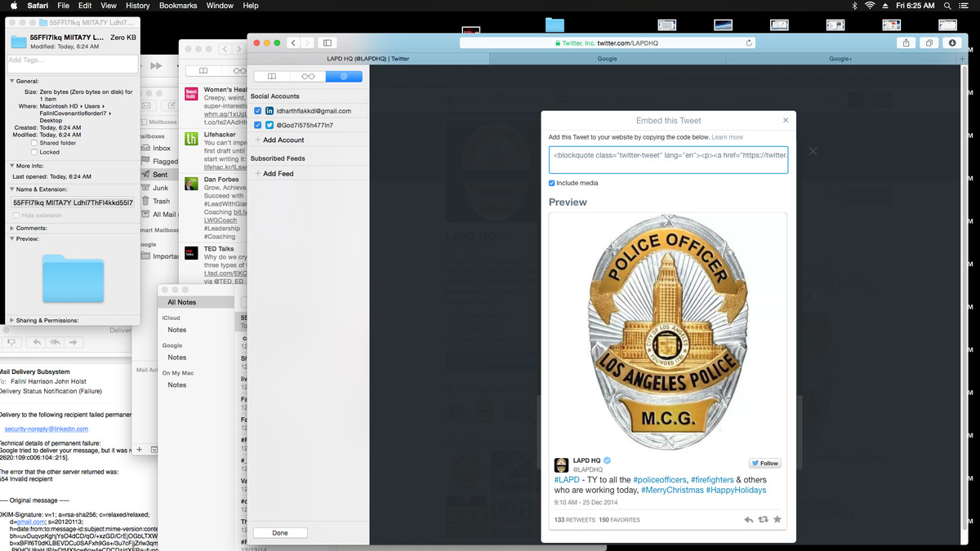Collapse the More Info section
The width and height of the screenshot is (980, 551).
tap(12, 166)
